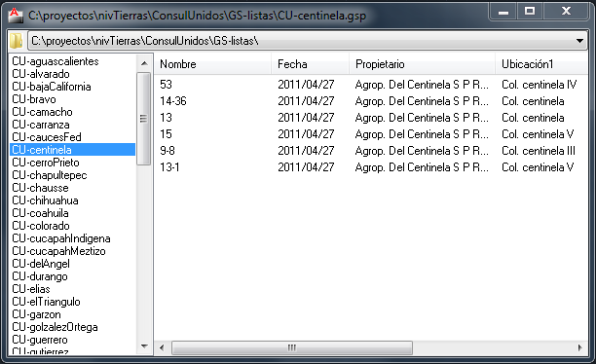Click the date cell in row 14-36
596x364 pixels.
click(306, 101)
